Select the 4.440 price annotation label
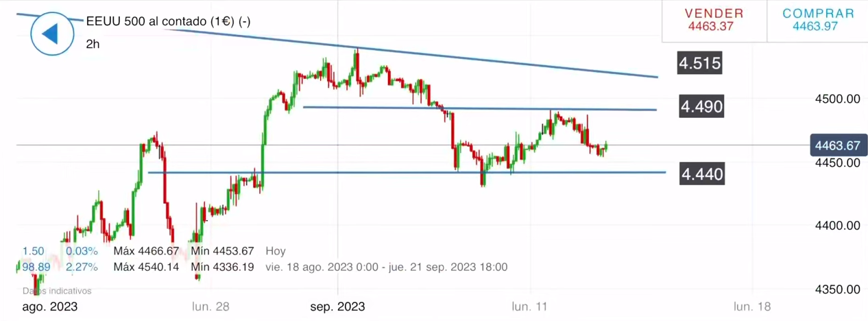The height and width of the screenshot is (321, 868). (x=701, y=174)
